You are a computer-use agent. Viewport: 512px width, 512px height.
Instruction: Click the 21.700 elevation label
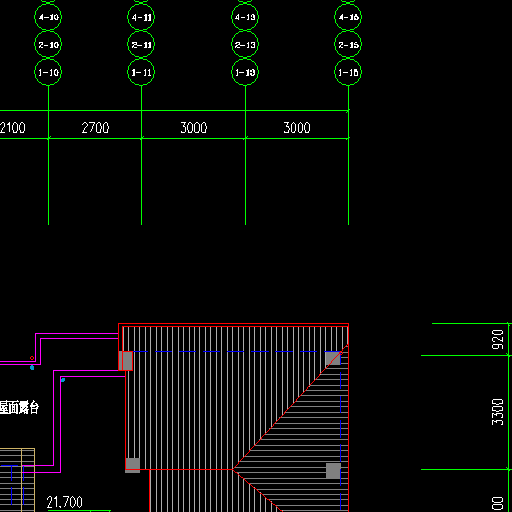(64, 502)
